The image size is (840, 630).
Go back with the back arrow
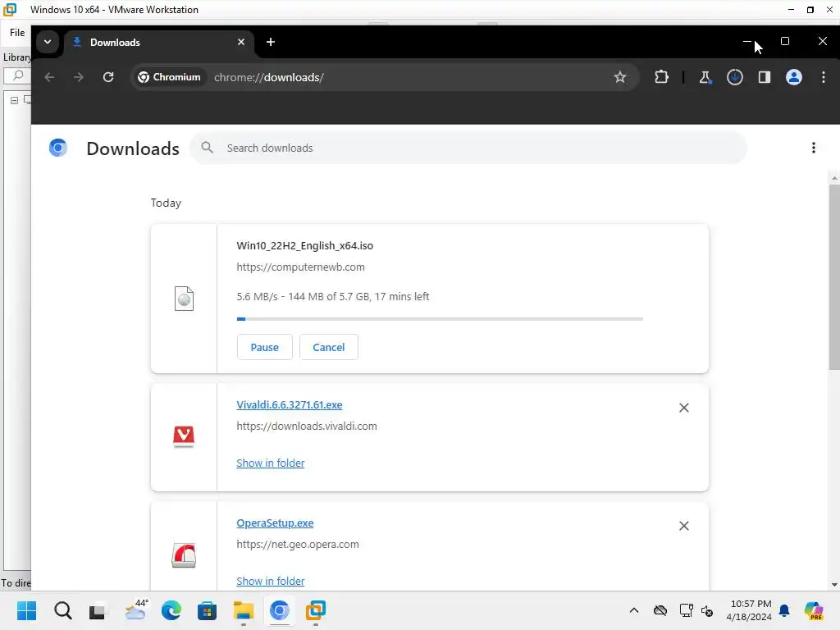click(x=49, y=77)
